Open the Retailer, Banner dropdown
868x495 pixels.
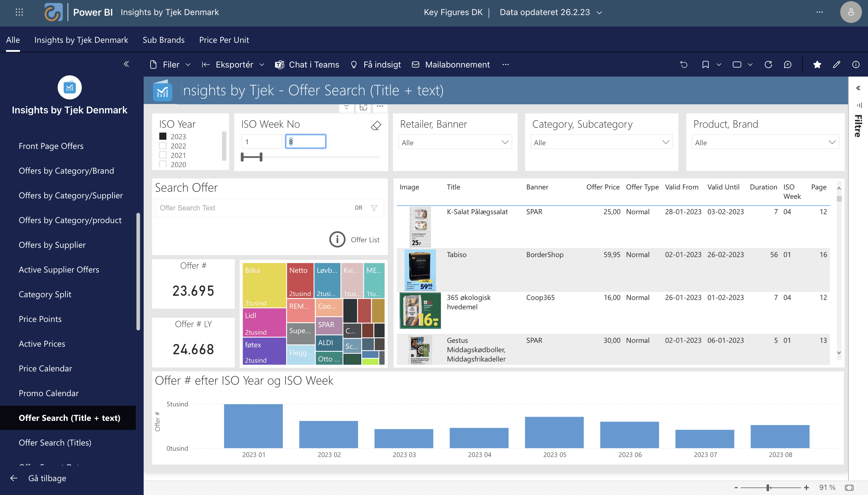click(x=455, y=143)
